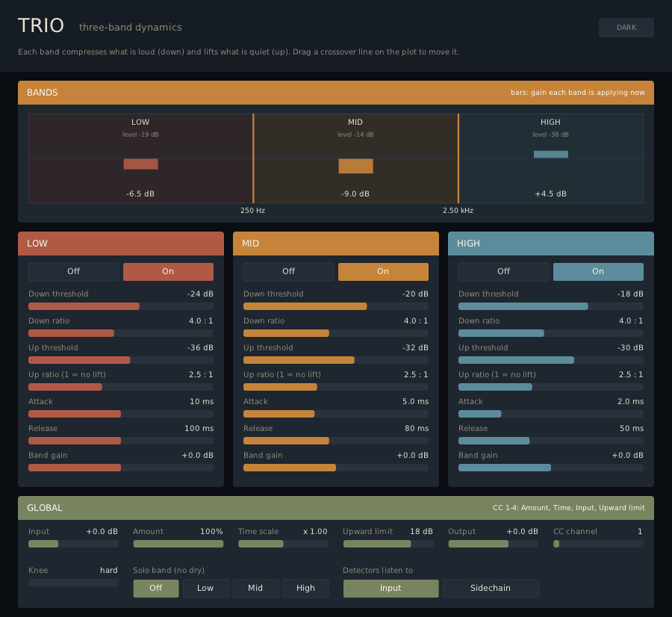Set Solo band to Off

coord(156,589)
